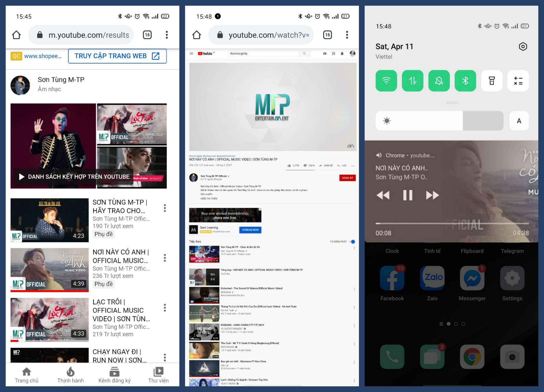This screenshot has width=544, height=392.
Task: Switch to Thịnh hành tab
Action: [x=71, y=375]
